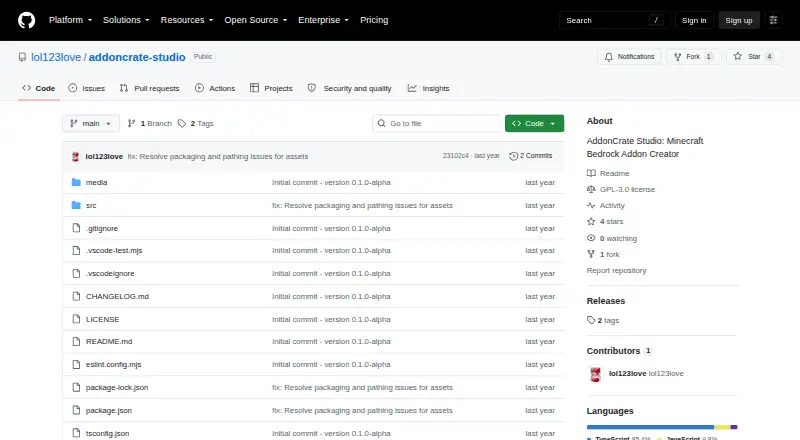Click lol123love avatar in commit header
This screenshot has width=800, height=440.
[76, 157]
